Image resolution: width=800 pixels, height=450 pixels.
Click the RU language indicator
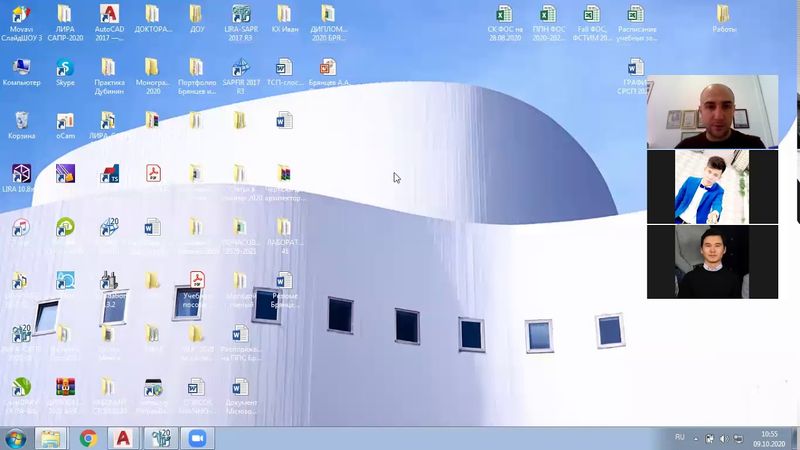tap(680, 437)
